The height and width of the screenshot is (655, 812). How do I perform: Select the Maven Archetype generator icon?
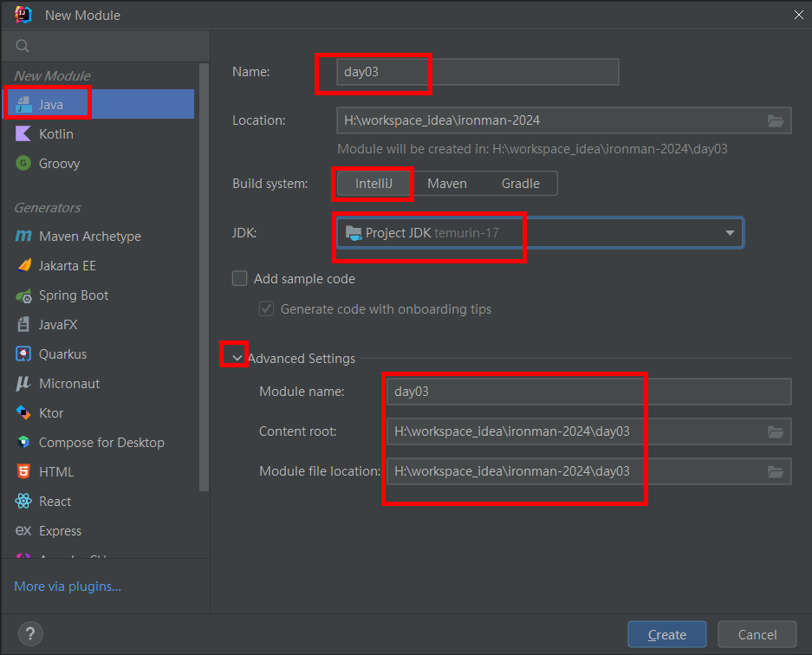click(23, 237)
